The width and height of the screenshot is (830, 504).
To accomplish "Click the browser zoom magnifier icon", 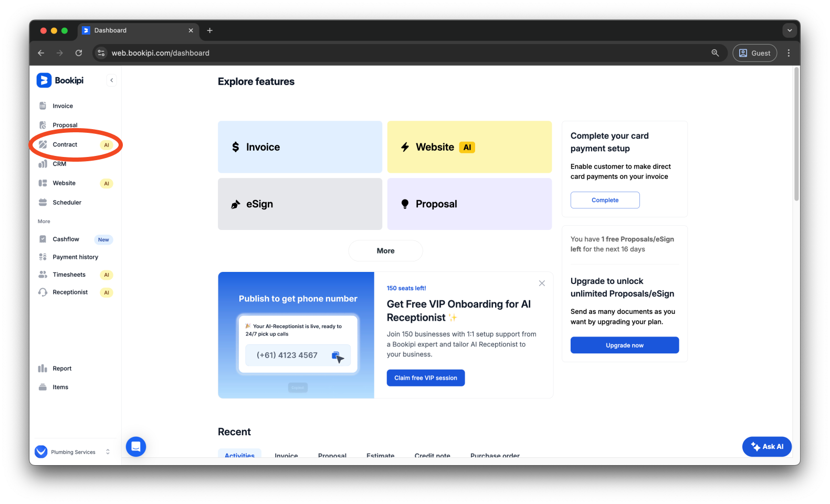I will 715,53.
